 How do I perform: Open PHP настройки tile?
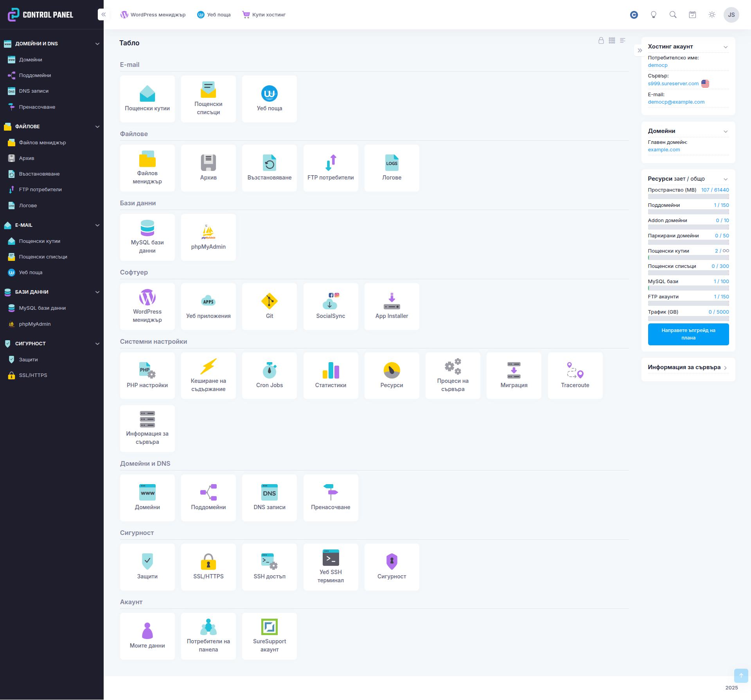[147, 376]
